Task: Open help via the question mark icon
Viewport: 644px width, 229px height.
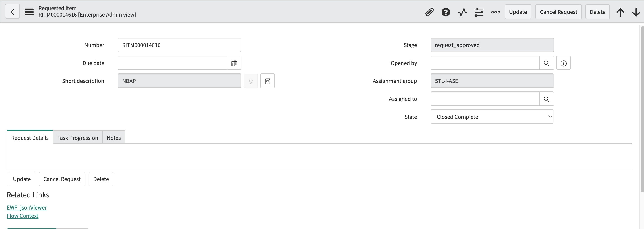Action: (x=446, y=12)
